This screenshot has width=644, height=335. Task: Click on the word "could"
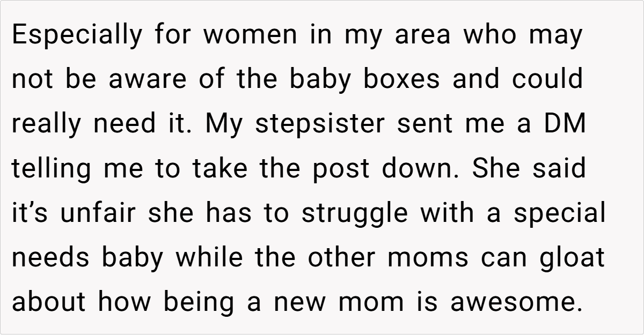pos(547,80)
